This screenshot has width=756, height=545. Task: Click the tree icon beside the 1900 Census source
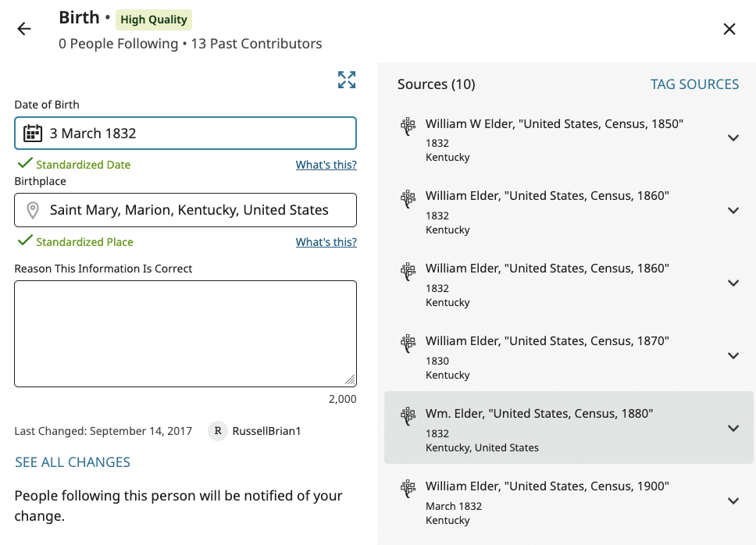[x=408, y=489]
